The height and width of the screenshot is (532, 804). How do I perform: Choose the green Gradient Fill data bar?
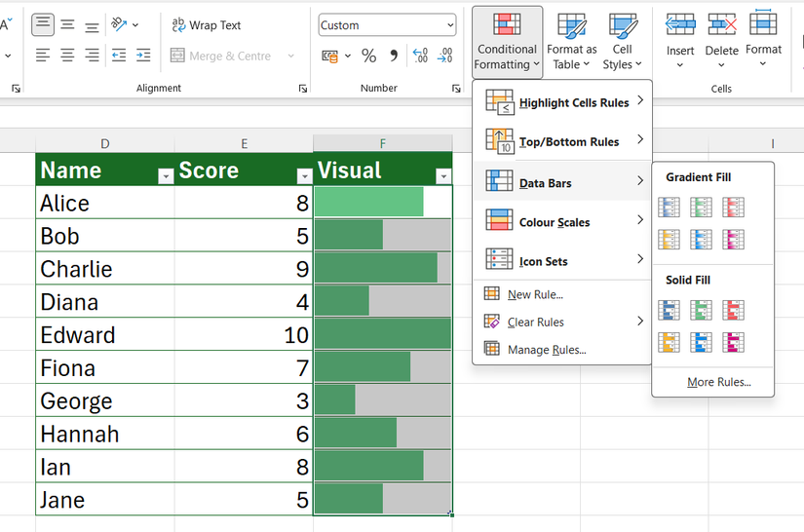point(701,208)
